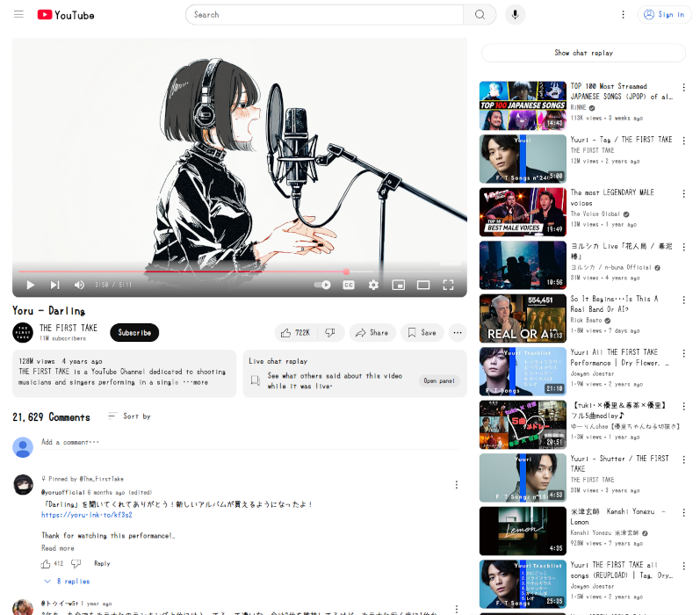Viewport: 700px width, 615px height.
Task: Mute the video volume
Action: pos(79,285)
